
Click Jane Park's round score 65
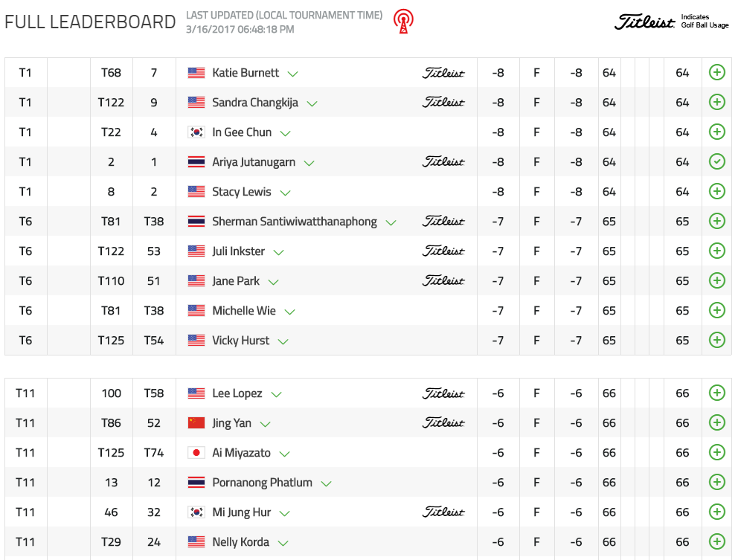click(x=609, y=281)
